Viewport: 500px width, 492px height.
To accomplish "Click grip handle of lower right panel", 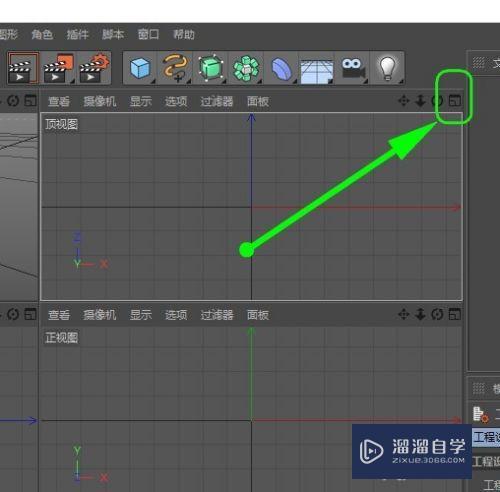I will tap(479, 388).
